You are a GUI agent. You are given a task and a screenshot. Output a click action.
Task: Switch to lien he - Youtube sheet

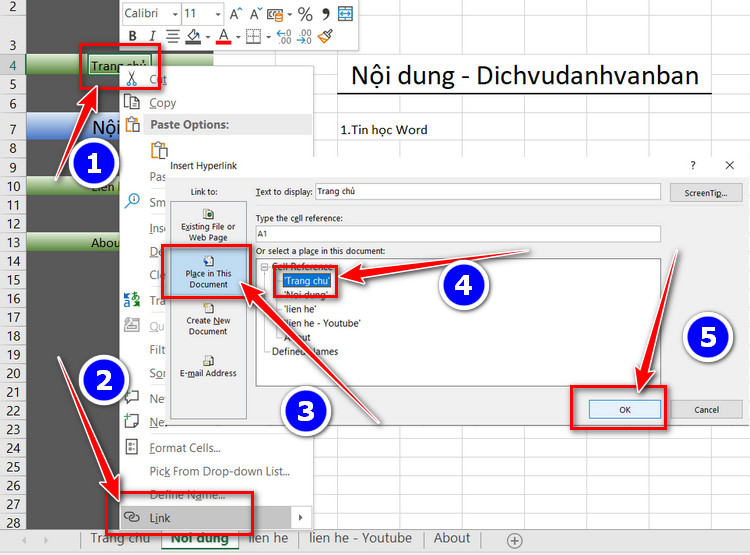360,538
